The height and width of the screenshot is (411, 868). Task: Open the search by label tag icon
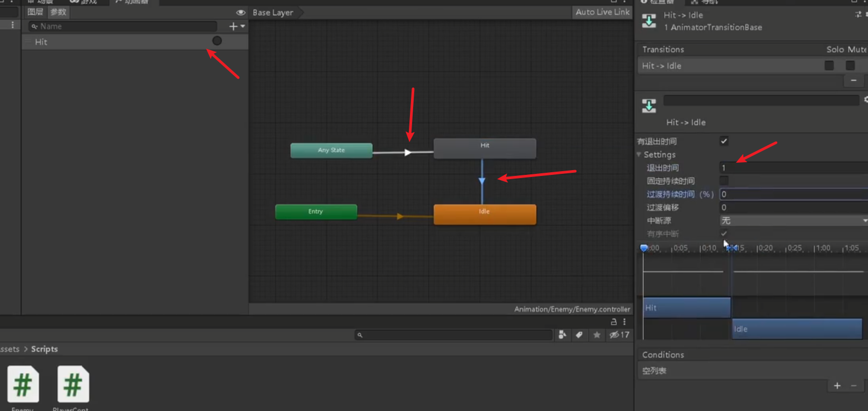tap(579, 334)
